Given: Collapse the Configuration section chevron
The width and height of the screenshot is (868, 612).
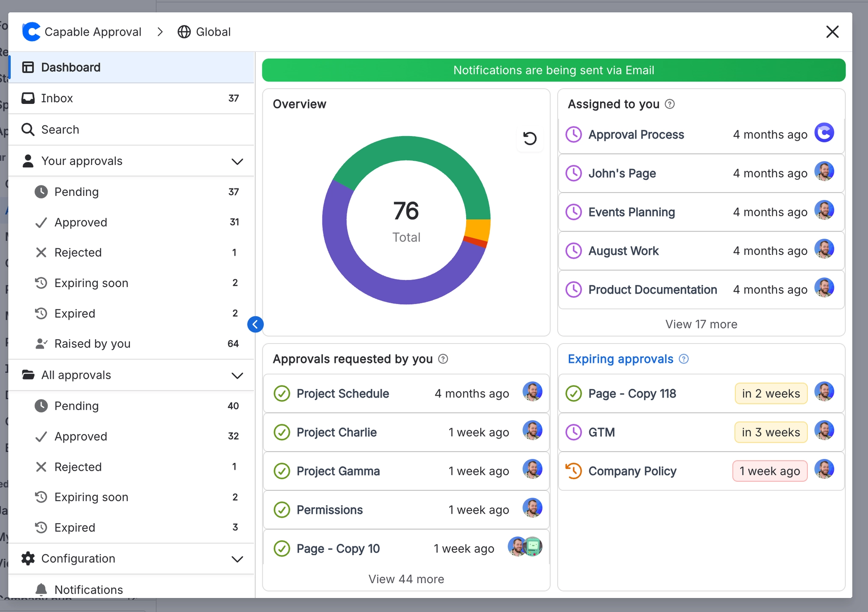Looking at the screenshot, I should tap(237, 559).
